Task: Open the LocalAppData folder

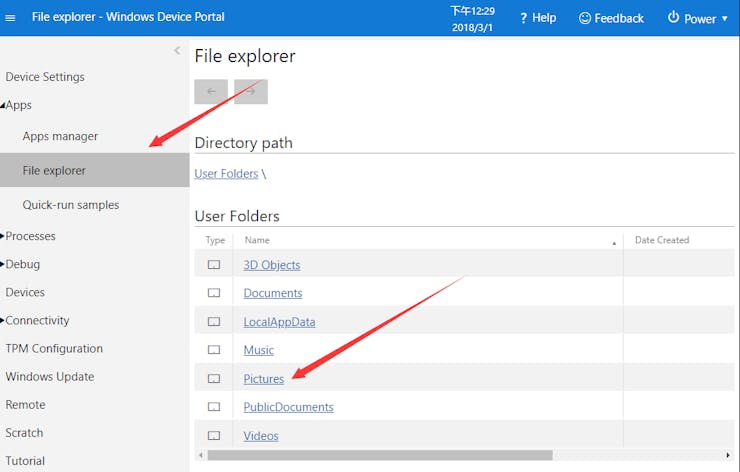Action: [279, 322]
